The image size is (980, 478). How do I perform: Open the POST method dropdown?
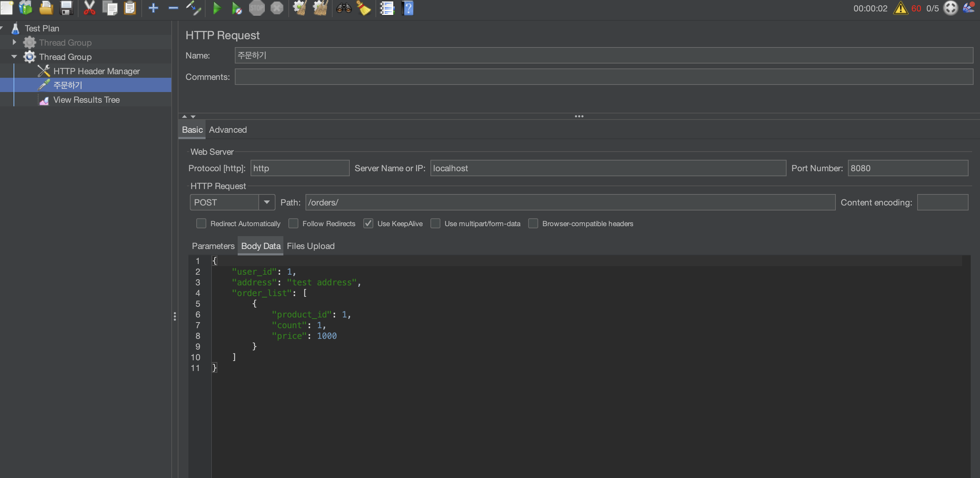pyautogui.click(x=266, y=202)
